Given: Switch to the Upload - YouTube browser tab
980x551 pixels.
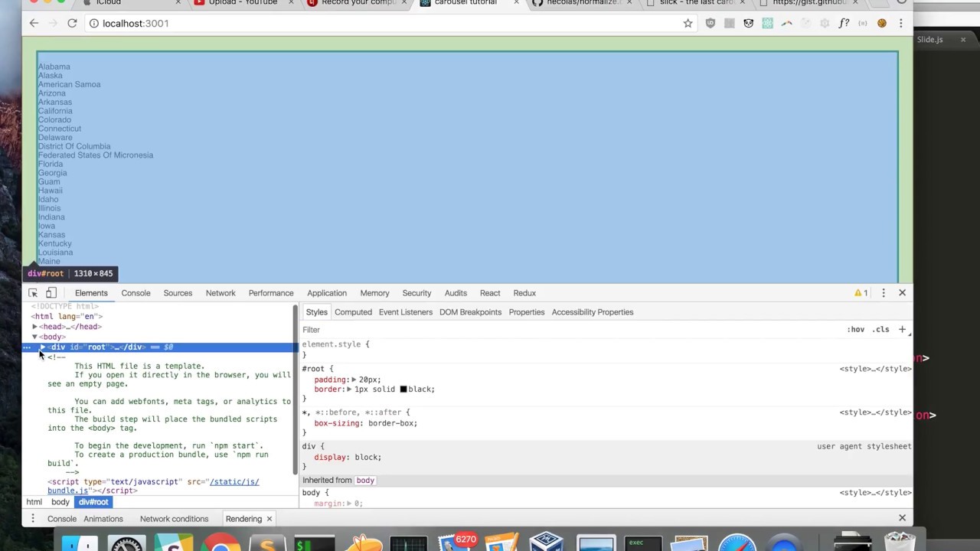Looking at the screenshot, I should [242, 3].
